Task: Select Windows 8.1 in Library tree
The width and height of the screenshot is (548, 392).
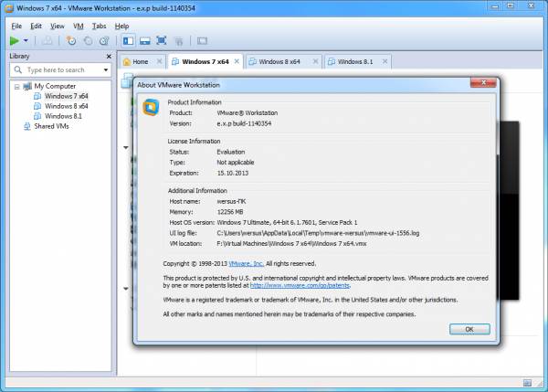Action: tap(63, 116)
